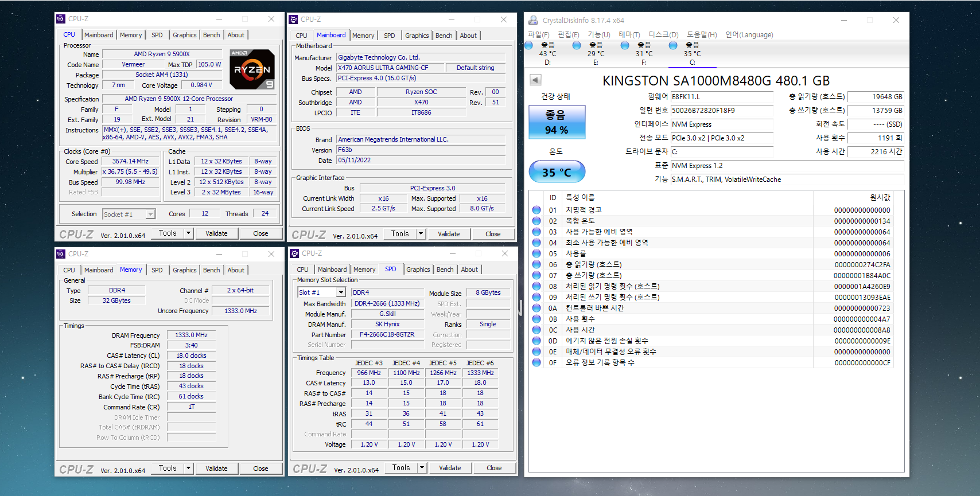980x496 pixels.
Task: Expand Tools arrow in CPU tab window
Action: [188, 233]
